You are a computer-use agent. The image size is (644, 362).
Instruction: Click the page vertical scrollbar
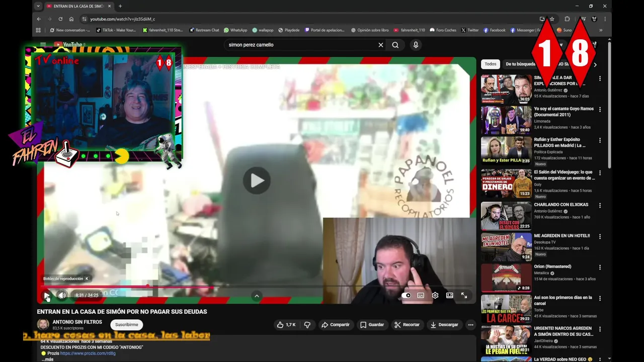pyautogui.click(x=610, y=106)
